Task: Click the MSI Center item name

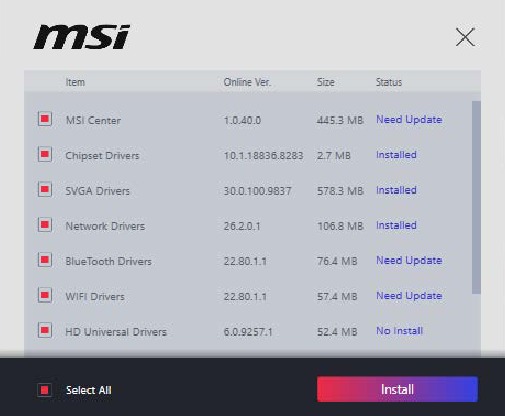Action: click(93, 120)
